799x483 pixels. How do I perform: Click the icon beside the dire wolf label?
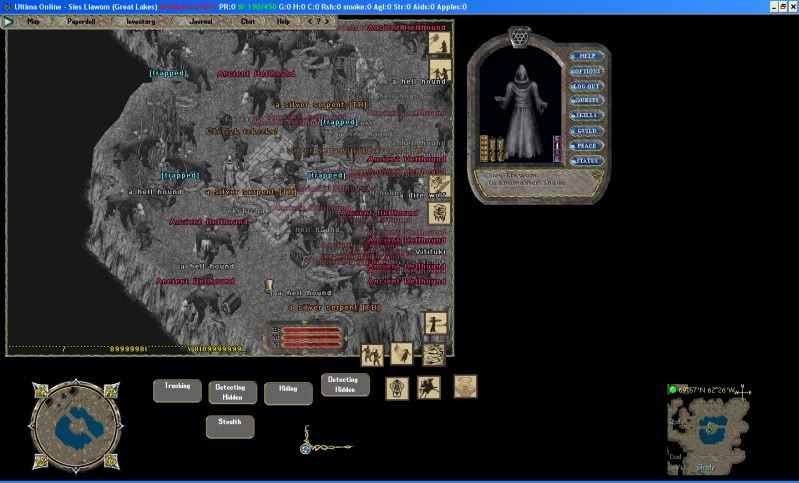tap(439, 186)
